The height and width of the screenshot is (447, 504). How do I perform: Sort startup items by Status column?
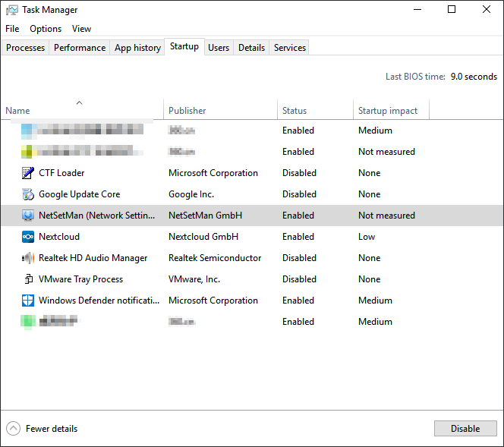[295, 111]
